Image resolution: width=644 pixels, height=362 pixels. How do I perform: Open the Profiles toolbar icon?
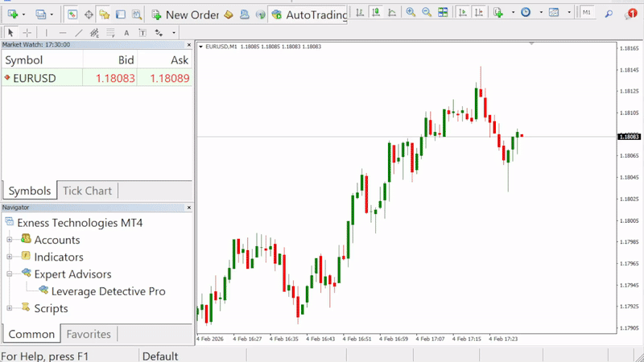(x=40, y=14)
